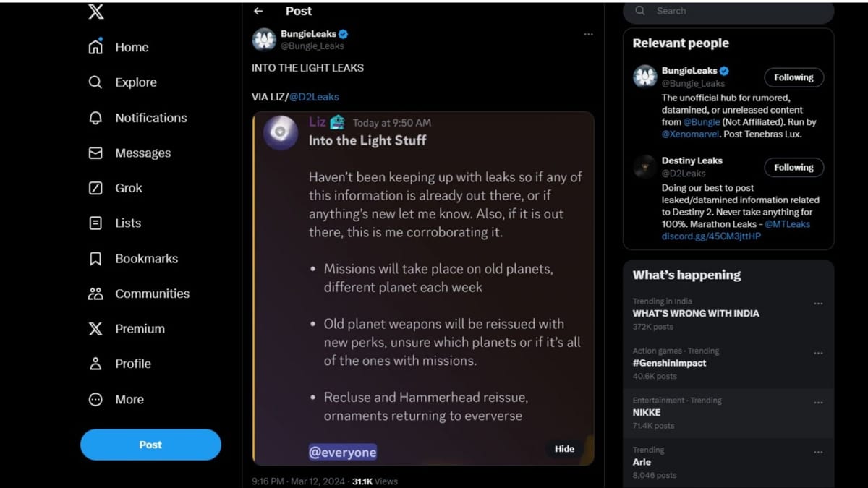
Task: Click the blue Post button
Action: tap(150, 445)
